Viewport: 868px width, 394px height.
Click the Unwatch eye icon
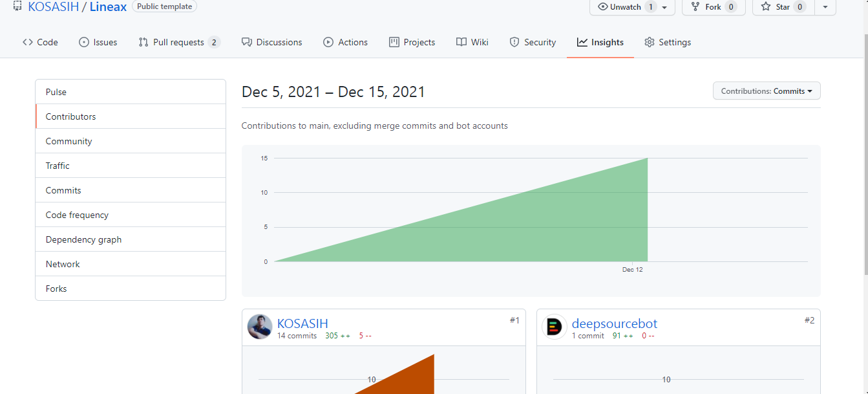click(x=603, y=6)
